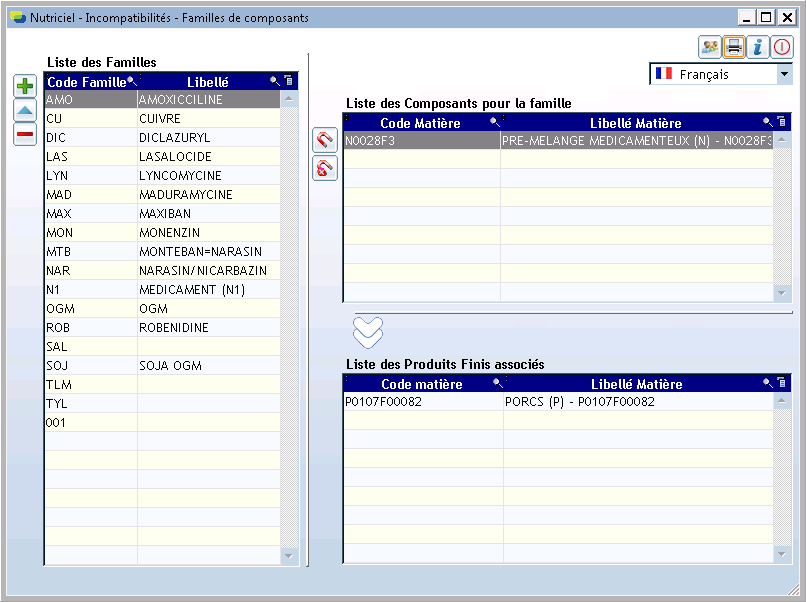
Task: Search Libellé Matière in the finished products table
Action: [x=767, y=382]
